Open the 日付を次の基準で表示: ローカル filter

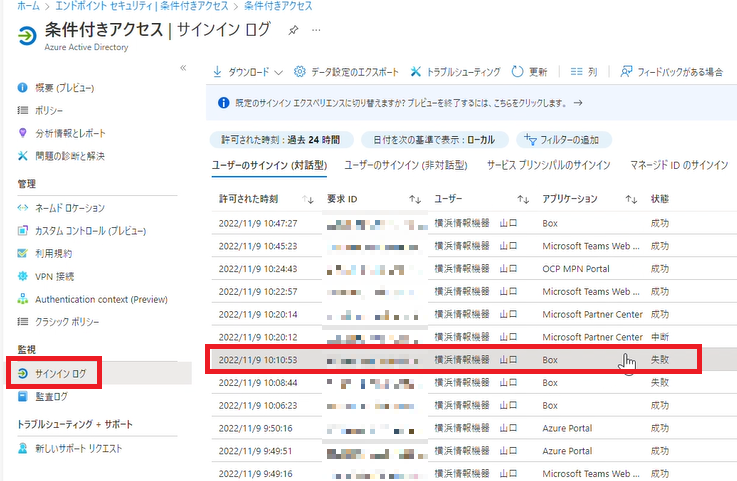[434, 140]
